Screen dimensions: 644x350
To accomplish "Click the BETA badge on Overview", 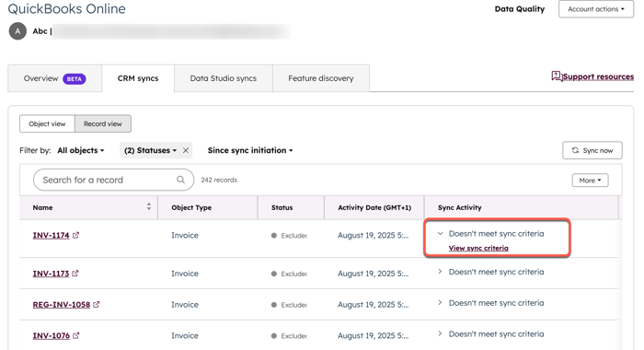I will coord(75,79).
